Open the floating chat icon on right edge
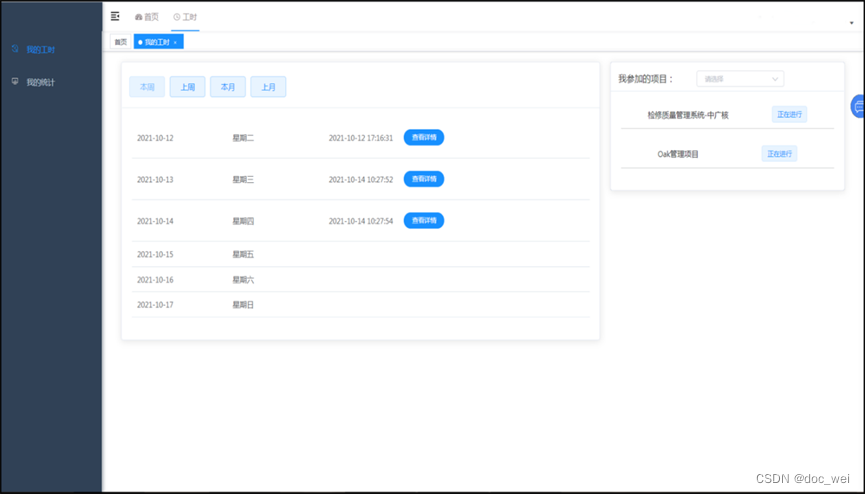The image size is (865, 494). pos(858,107)
